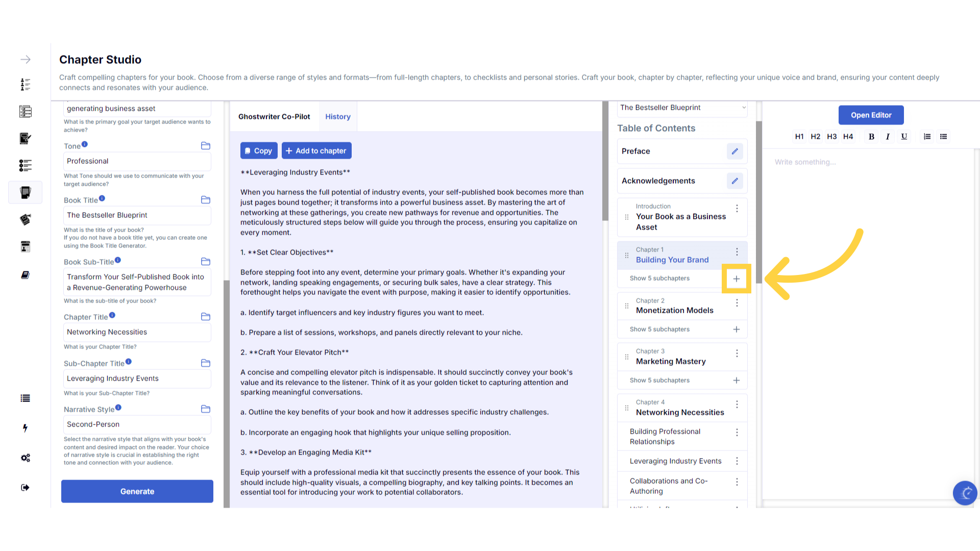Screen dimensions: 980x551
Task: Click the Generate button
Action: coord(137,491)
